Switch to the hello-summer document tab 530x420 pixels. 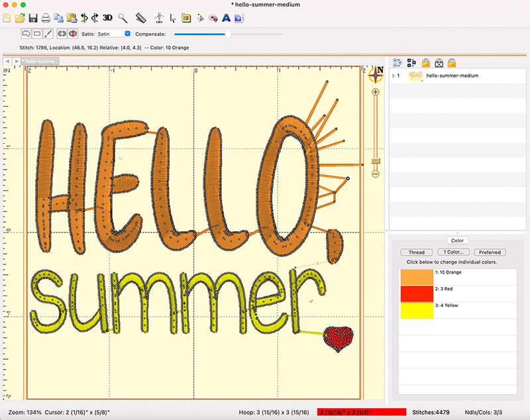[41, 61]
